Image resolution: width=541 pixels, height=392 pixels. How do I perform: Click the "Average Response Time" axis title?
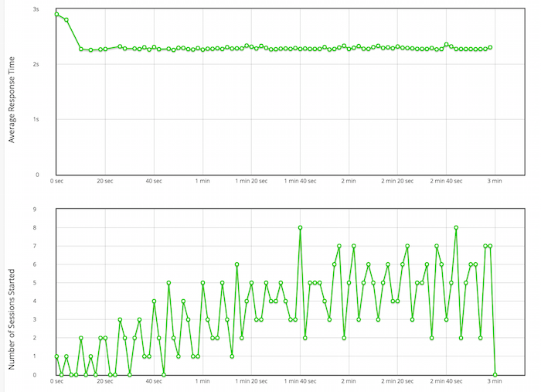(12, 100)
